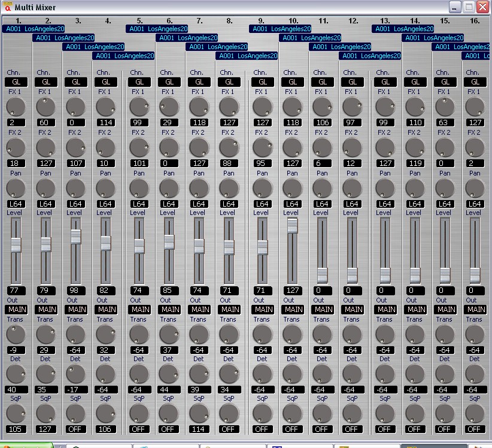The width and height of the screenshot is (492, 448).
Task: Click the FX 1 knob on channel 1
Action: pyautogui.click(x=16, y=107)
